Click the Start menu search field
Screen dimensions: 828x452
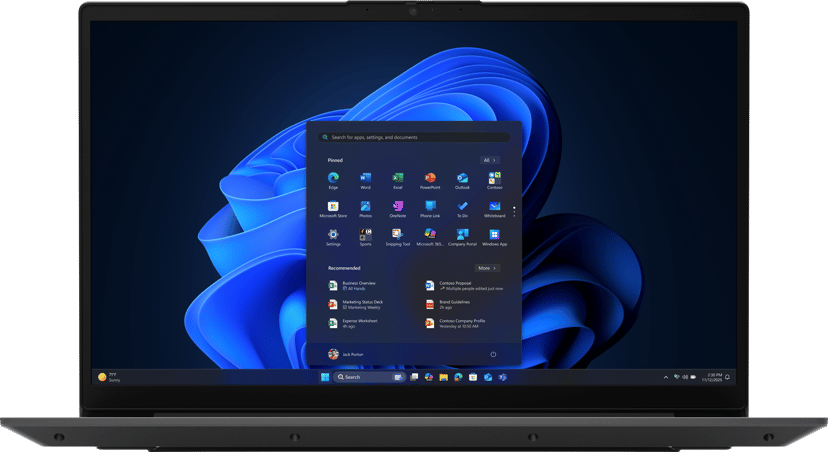(414, 137)
